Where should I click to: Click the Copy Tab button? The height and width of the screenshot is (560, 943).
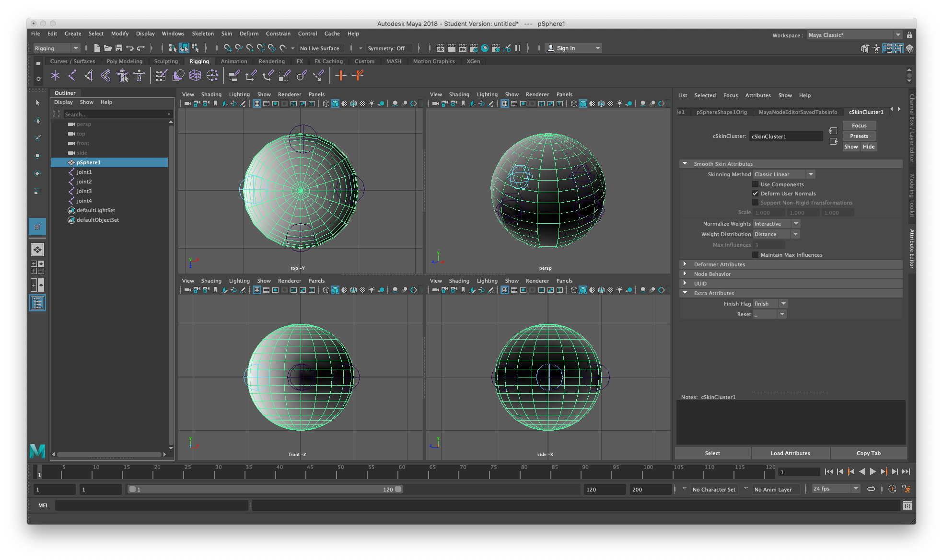click(868, 453)
